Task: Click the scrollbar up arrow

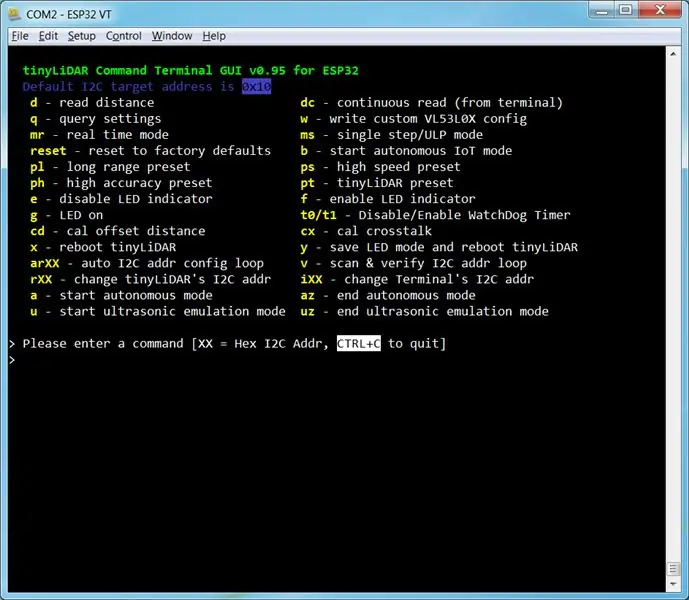Action: (x=673, y=54)
